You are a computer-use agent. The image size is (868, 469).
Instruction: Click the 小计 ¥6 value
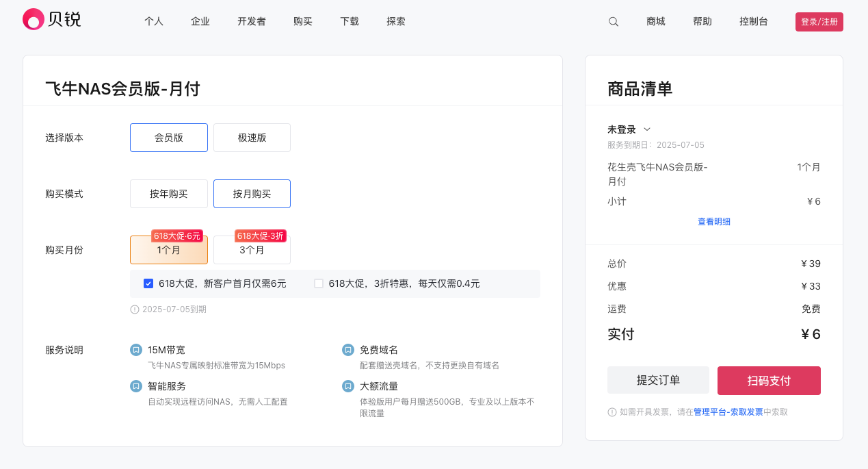pos(813,201)
